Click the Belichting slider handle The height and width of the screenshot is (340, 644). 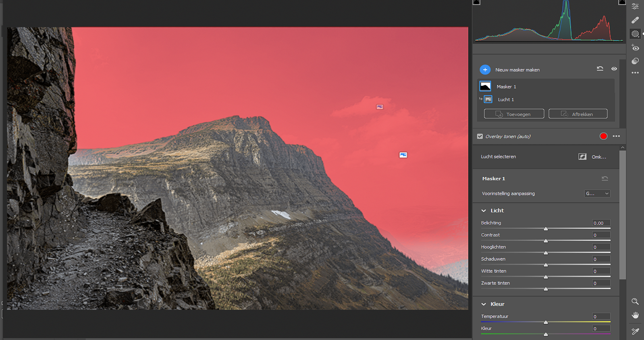coord(546,229)
